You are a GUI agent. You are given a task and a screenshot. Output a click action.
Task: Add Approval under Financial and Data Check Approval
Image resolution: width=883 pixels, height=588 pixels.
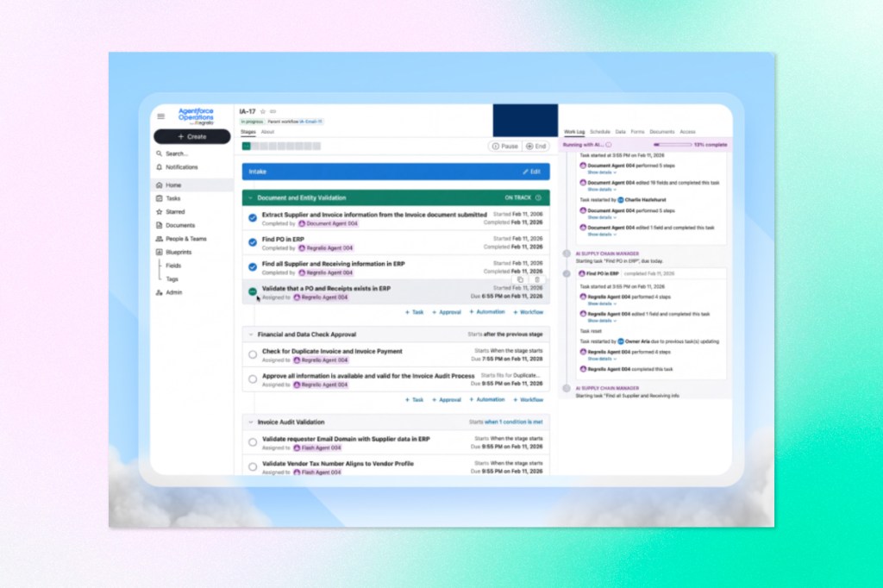(x=447, y=400)
